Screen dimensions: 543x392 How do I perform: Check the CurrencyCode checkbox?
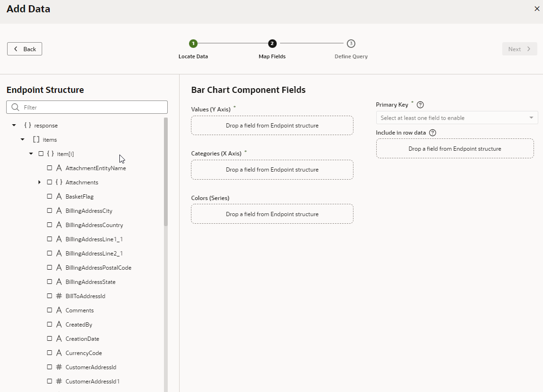point(50,353)
